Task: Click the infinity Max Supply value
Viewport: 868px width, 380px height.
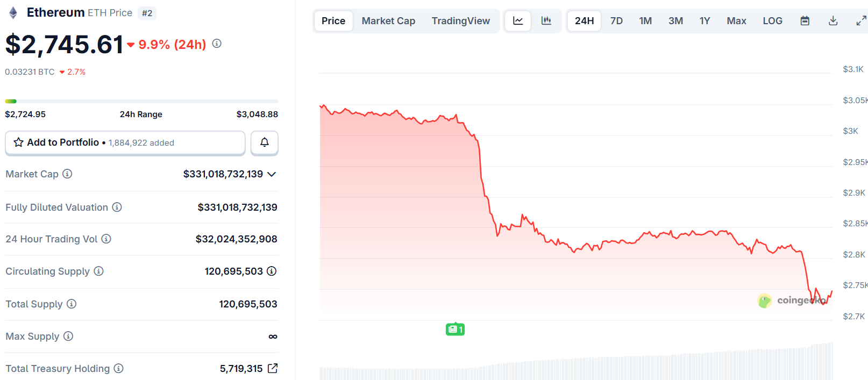Action: (x=273, y=336)
